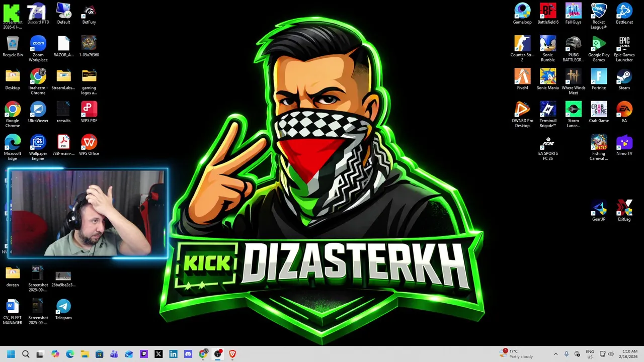
Task: Open the Recycle Bin
Action: pyautogui.click(x=13, y=46)
